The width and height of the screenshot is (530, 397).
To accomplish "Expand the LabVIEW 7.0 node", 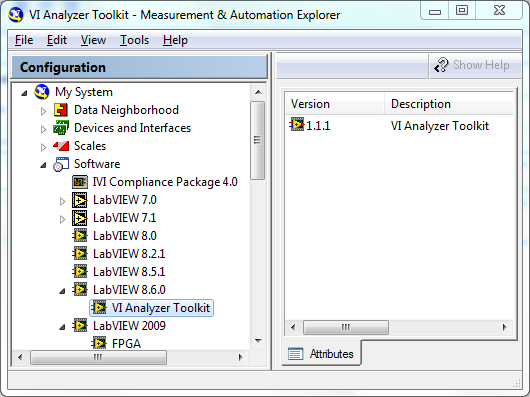I will tap(62, 201).
